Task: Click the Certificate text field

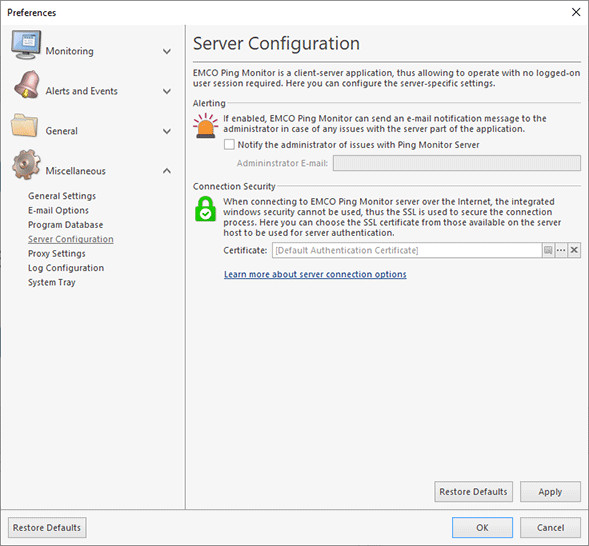Action: 407,250
